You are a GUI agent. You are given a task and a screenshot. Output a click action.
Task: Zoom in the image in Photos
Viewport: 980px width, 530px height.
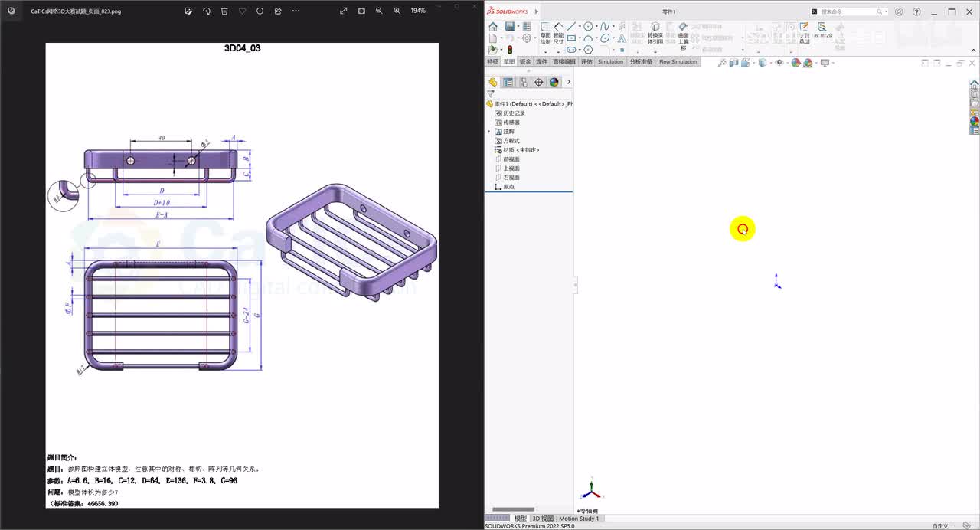point(397,11)
